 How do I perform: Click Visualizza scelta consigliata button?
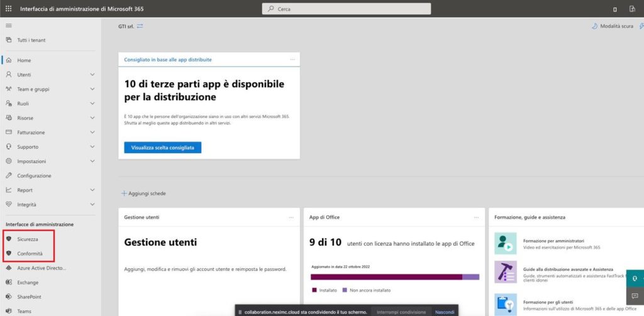pos(163,148)
